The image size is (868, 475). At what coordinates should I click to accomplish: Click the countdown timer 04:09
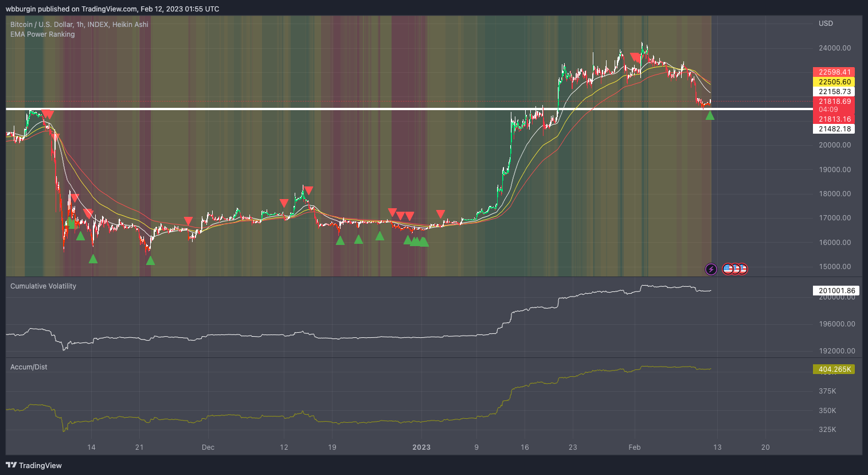coord(828,110)
